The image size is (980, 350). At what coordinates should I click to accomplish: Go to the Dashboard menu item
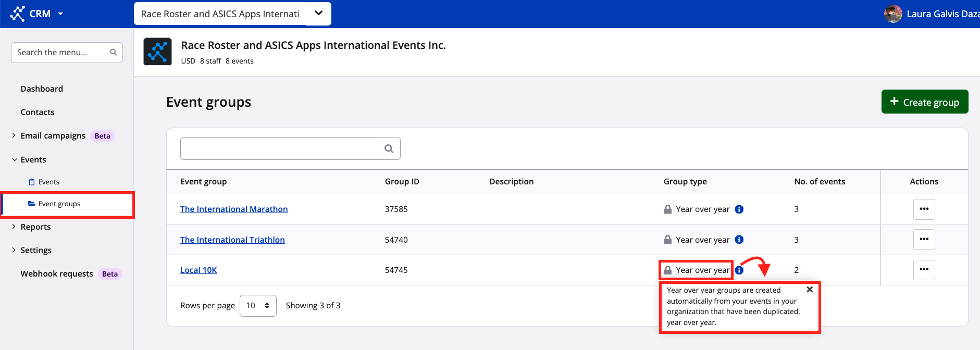42,89
